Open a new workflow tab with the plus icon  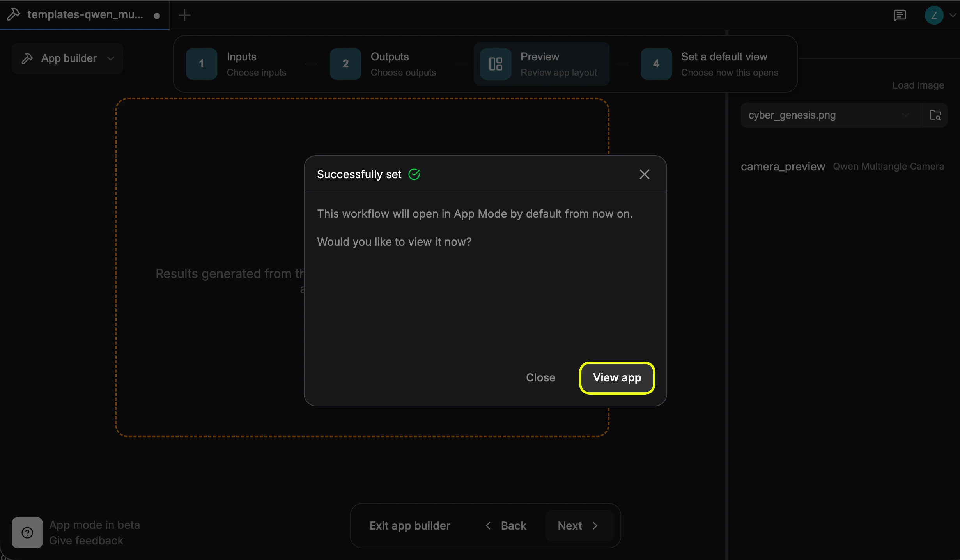pyautogui.click(x=184, y=15)
